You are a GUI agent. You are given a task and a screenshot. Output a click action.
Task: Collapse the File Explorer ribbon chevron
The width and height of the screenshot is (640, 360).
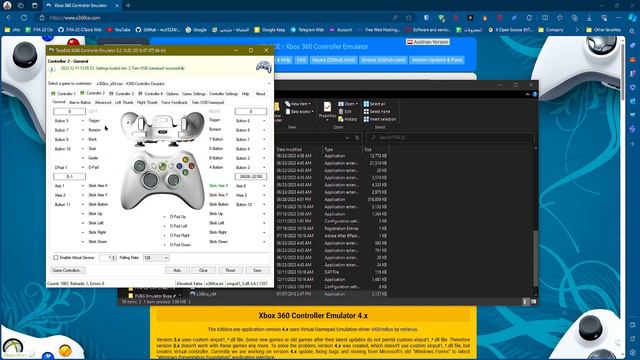click(527, 94)
